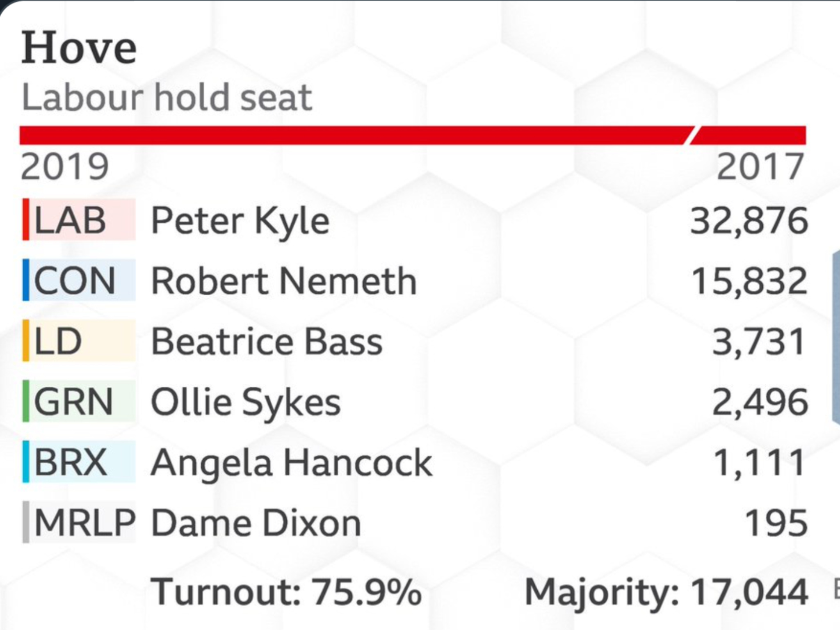The width and height of the screenshot is (840, 630).
Task: Click candidate Angela Hancock
Action: pos(292,463)
